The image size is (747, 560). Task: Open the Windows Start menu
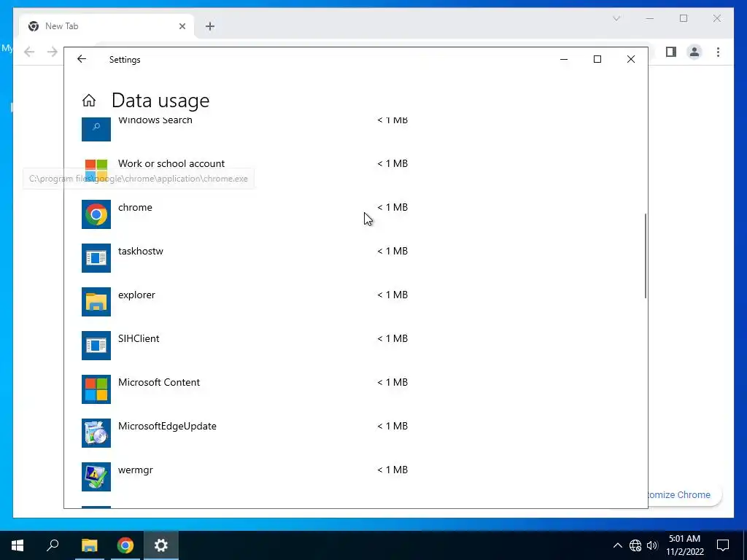[x=18, y=545]
